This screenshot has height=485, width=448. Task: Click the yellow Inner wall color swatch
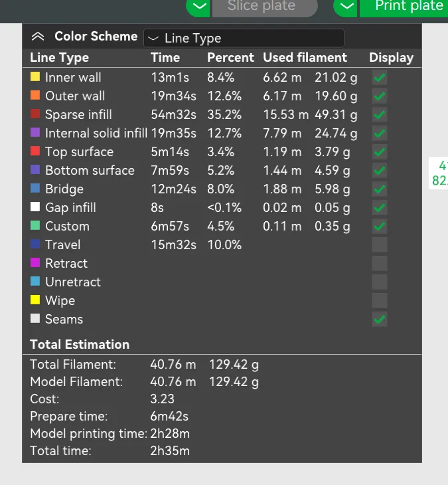[x=35, y=76]
